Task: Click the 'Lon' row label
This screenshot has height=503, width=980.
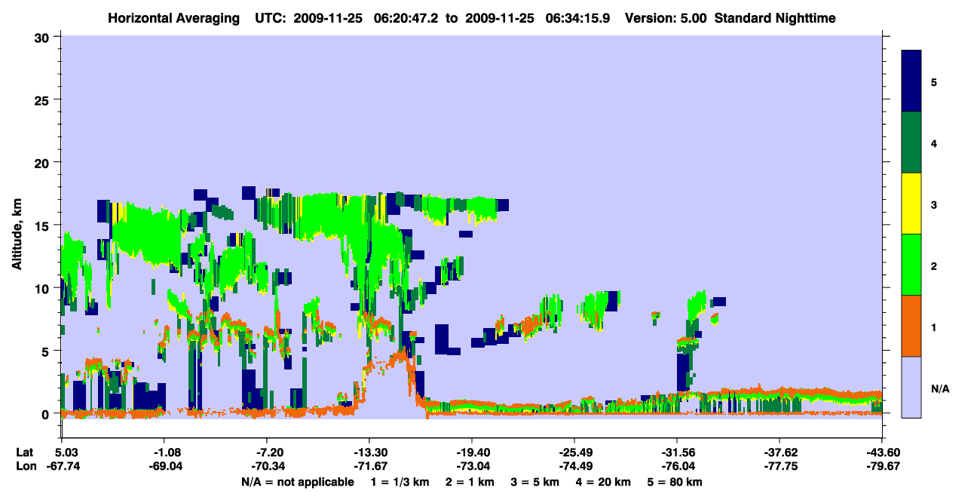Action: 25,466
